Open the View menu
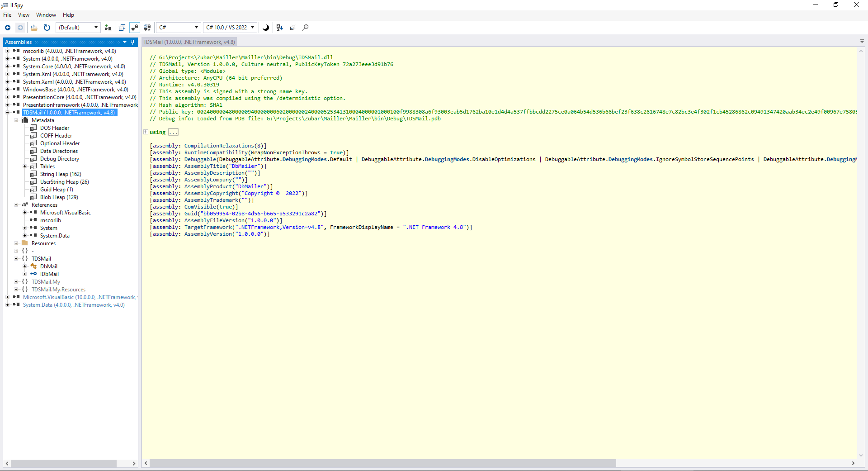This screenshot has height=471, width=868. [24, 15]
